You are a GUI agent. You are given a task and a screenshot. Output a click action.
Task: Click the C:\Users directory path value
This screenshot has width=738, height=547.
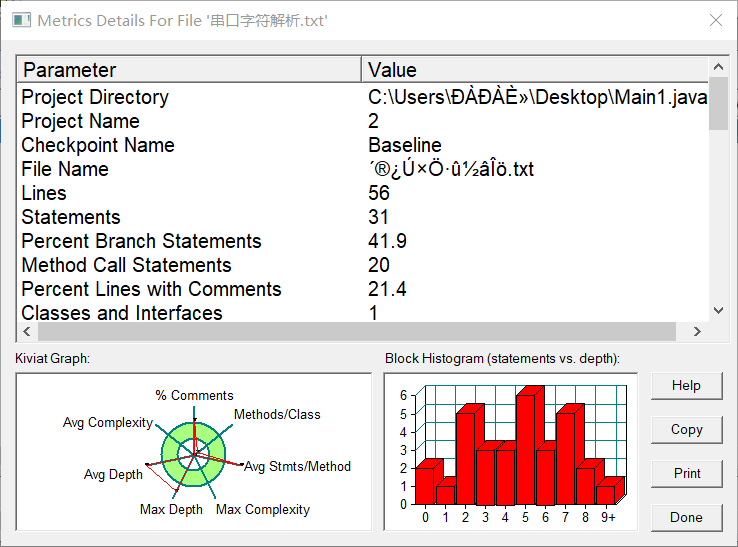click(x=537, y=97)
